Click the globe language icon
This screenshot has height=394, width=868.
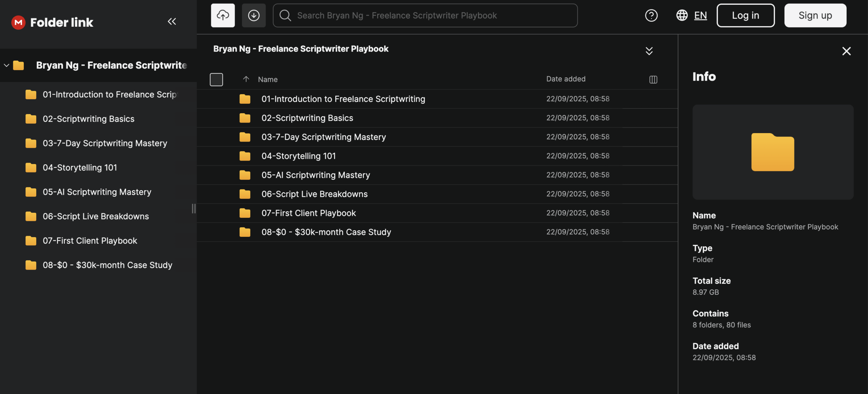coord(682,15)
